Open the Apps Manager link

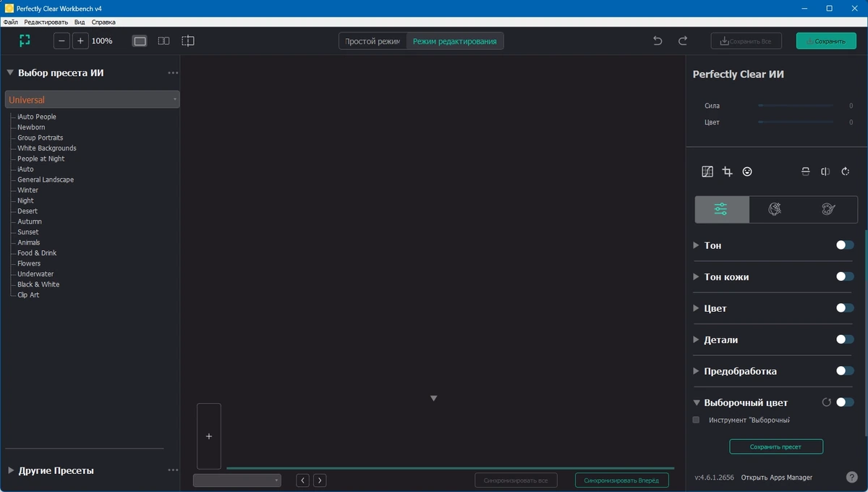coord(777,478)
